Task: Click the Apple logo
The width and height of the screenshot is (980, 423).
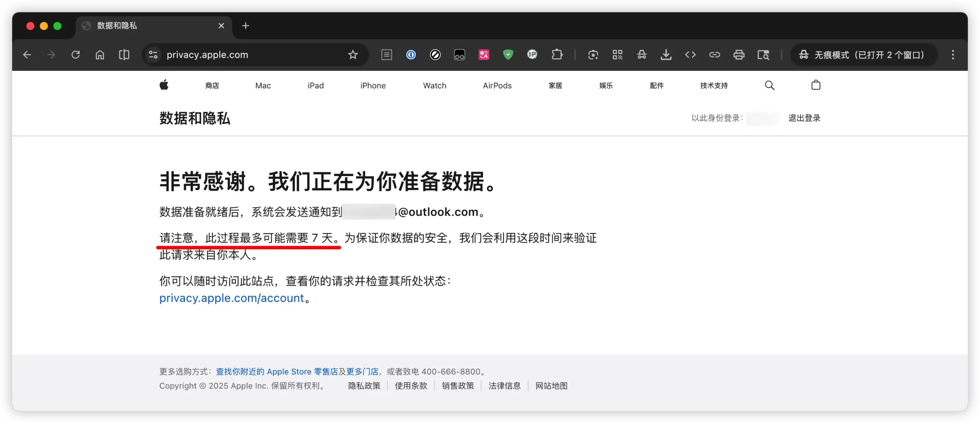Action: click(164, 85)
